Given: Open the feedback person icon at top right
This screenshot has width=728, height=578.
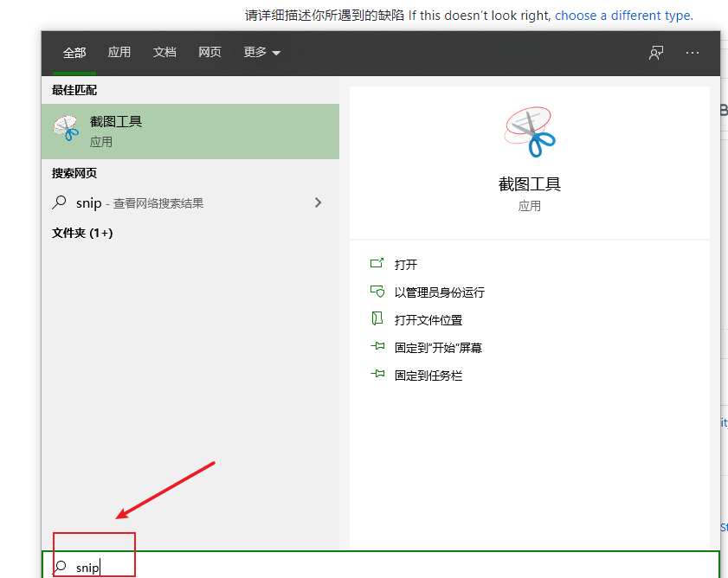Looking at the screenshot, I should pyautogui.click(x=656, y=53).
